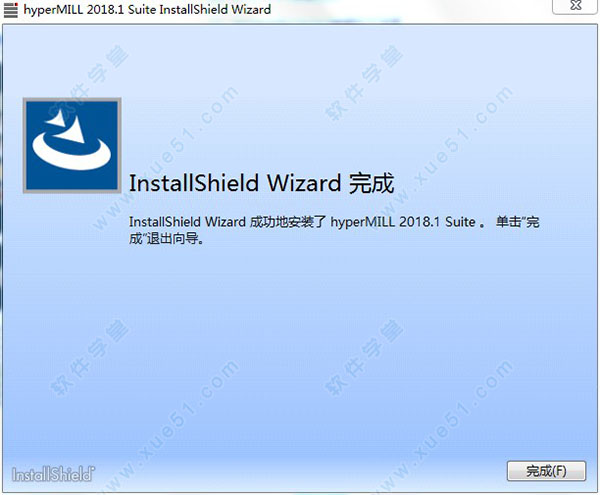600x495 pixels.
Task: Click "hyperMILL 2018.1 Suite" in the message
Action: (403, 222)
